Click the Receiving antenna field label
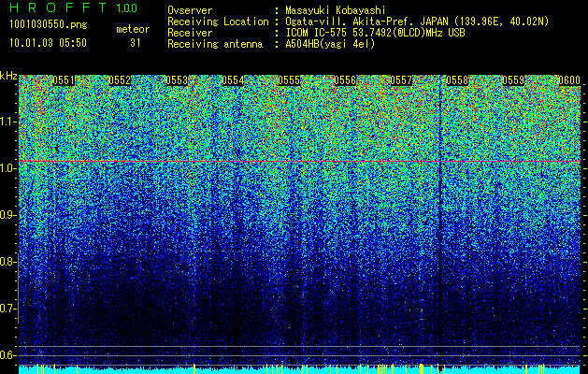The width and height of the screenshot is (588, 374). [215, 44]
